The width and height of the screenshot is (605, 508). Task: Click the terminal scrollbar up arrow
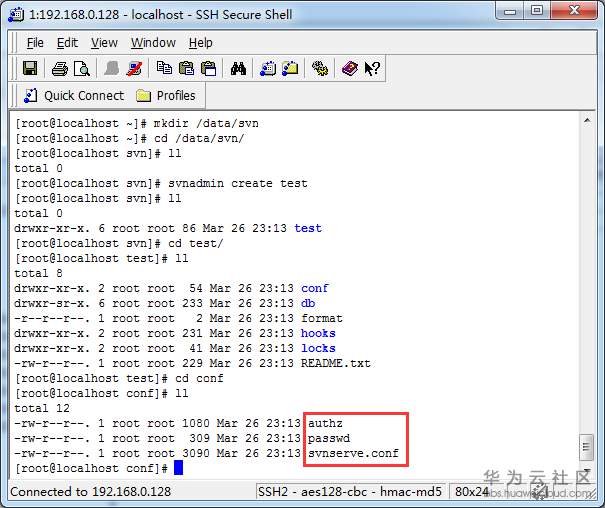587,120
